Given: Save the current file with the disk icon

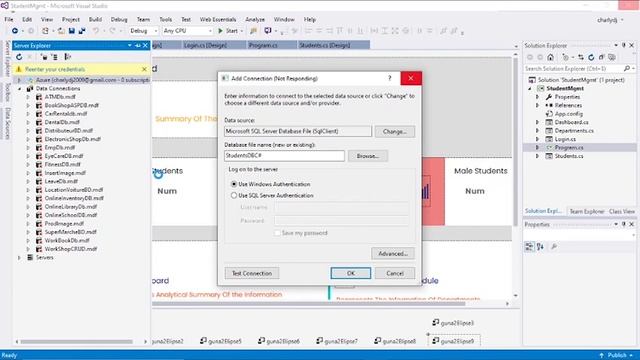Looking at the screenshot, I should point(72,31).
